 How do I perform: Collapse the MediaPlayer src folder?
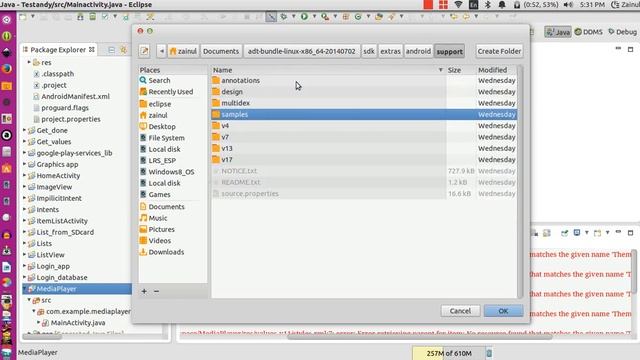(x=29, y=300)
